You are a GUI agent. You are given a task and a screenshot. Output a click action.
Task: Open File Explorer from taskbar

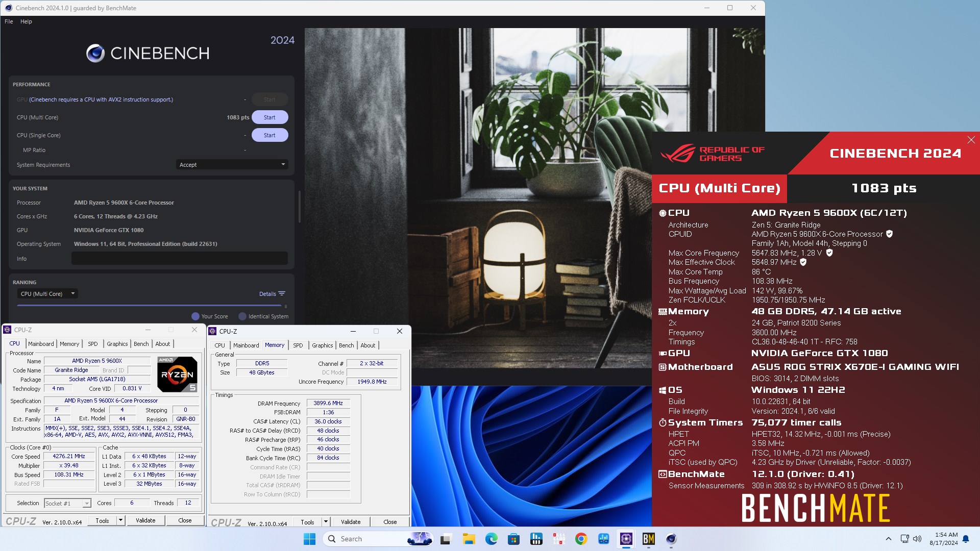[x=469, y=539]
